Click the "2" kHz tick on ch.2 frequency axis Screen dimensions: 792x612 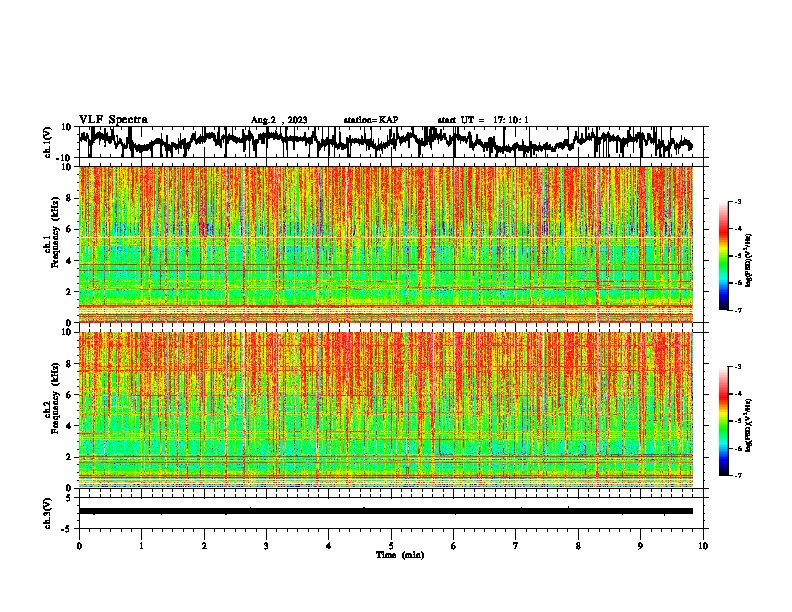[71, 457]
